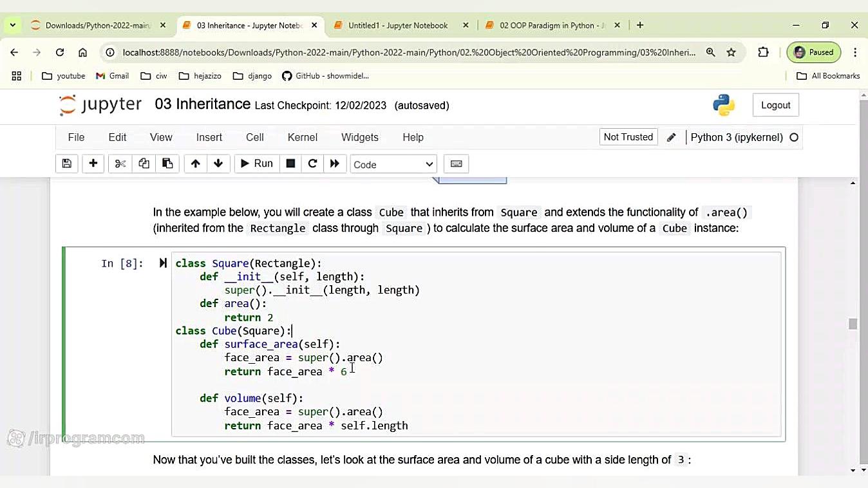Move selected cell down

point(218,164)
